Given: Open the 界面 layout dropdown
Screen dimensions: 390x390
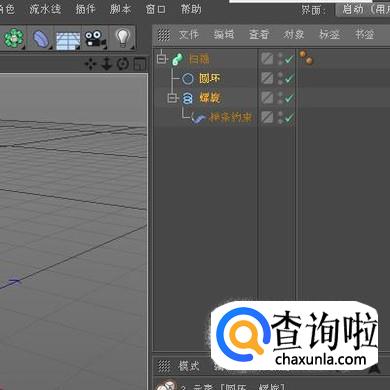Looking at the screenshot, I should (x=363, y=9).
